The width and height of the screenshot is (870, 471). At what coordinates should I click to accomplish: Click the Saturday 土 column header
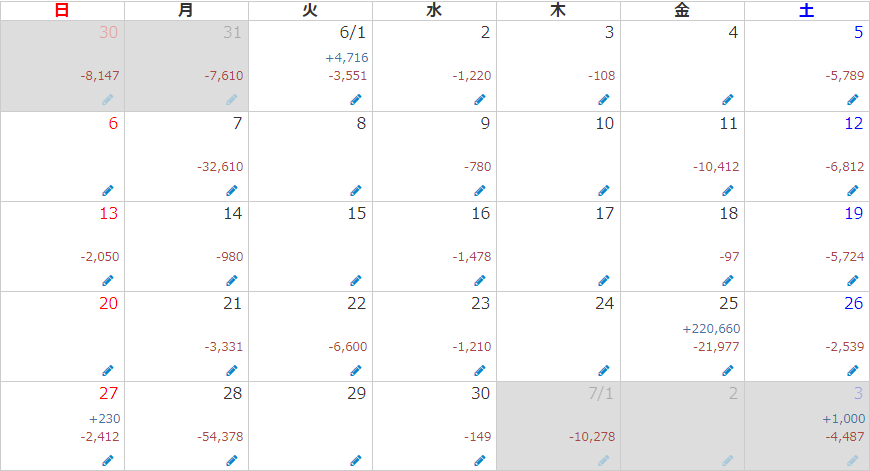[x=807, y=10]
